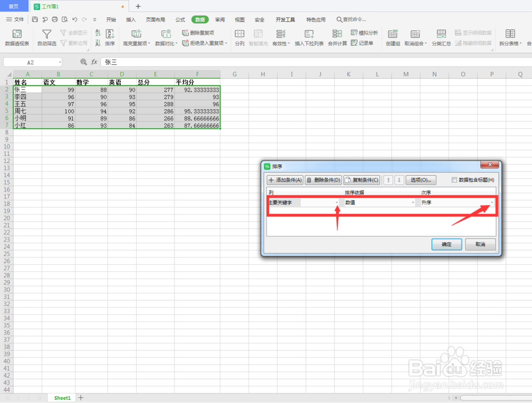
Task: Click 分类汇总 subtotal tool
Action: pyautogui.click(x=441, y=38)
